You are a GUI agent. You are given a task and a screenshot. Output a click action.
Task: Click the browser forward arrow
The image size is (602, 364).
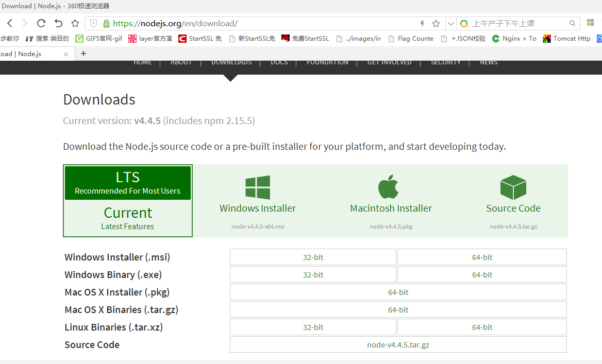point(25,23)
